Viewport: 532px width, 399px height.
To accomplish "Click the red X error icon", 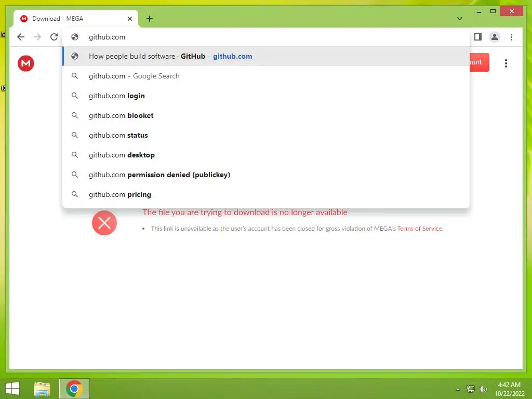I will [104, 223].
